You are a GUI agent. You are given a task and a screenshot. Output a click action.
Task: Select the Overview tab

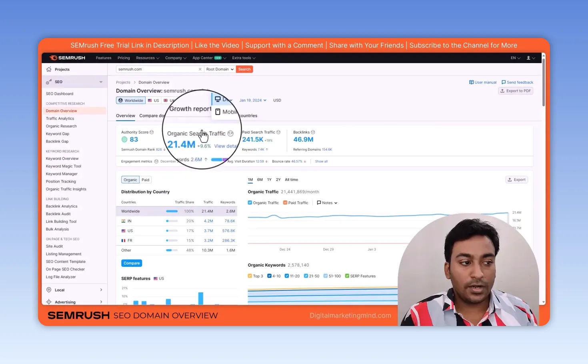(126, 116)
